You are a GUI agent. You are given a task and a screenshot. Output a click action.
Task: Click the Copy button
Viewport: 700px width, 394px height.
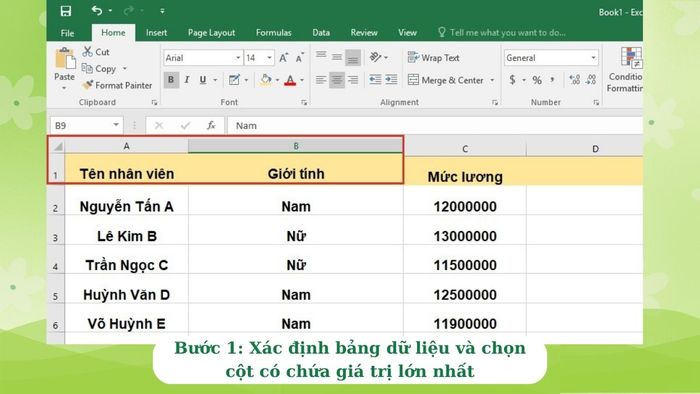(x=99, y=69)
